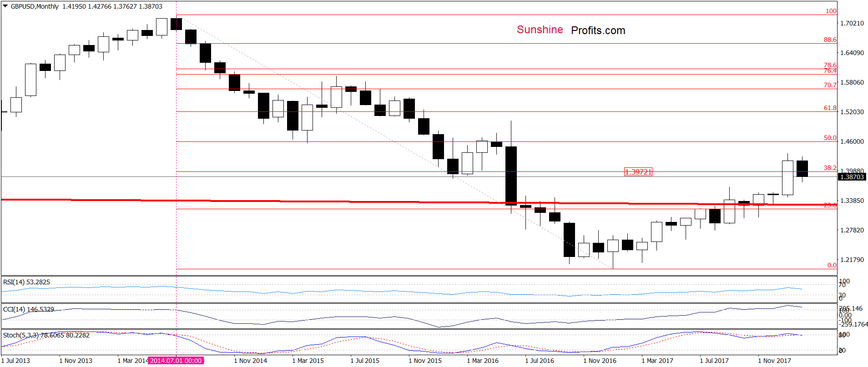Image resolution: width=868 pixels, height=367 pixels.
Task: Click price scale value 1.70210
Action: pos(852,23)
